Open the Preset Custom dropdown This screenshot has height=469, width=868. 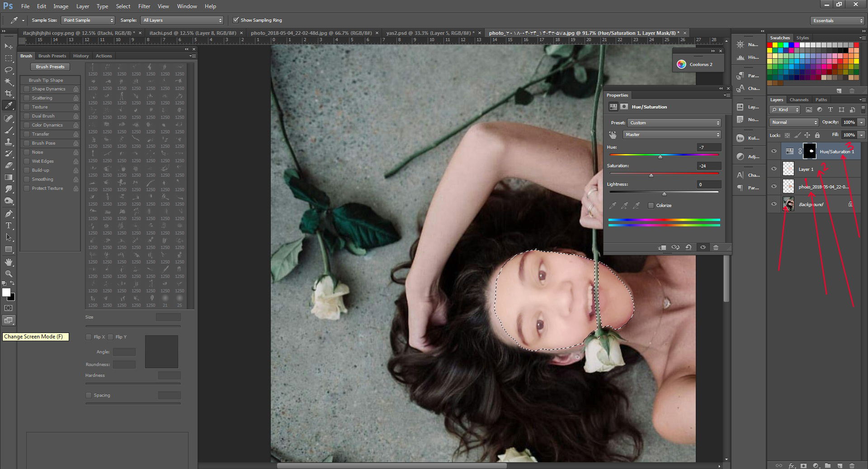click(674, 123)
